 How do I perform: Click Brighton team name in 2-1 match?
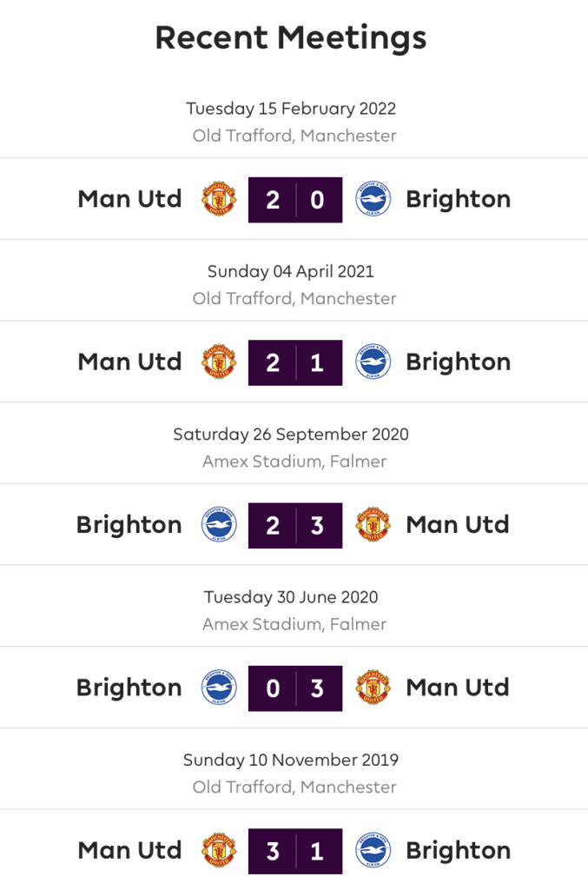coord(458,362)
